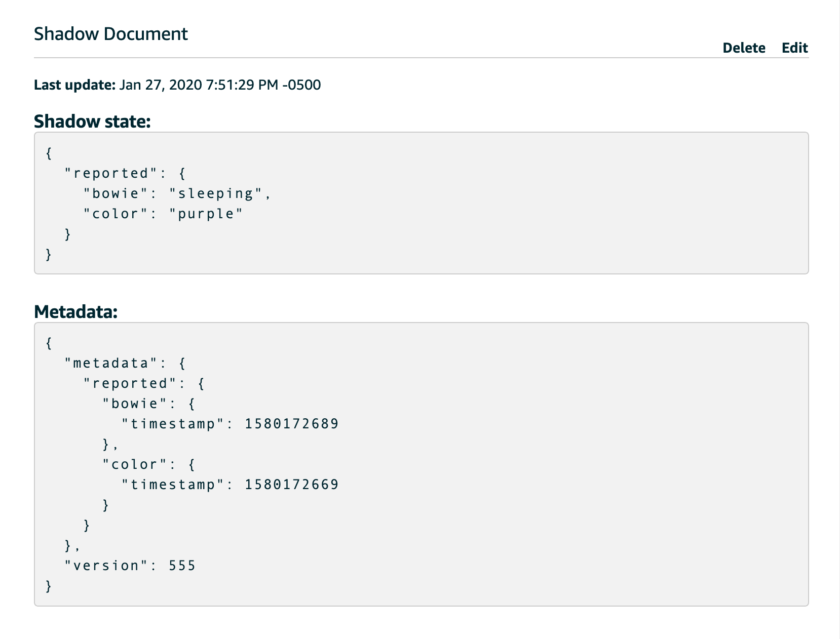Image resolution: width=840 pixels, height=639 pixels.
Task: Click the Shadow state heading
Action: [92, 122]
